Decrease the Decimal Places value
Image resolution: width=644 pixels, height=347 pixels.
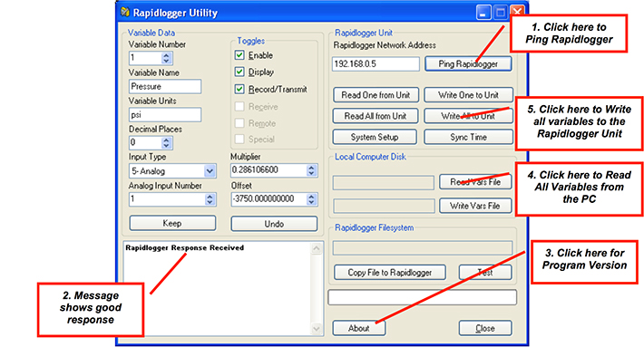pos(166,146)
